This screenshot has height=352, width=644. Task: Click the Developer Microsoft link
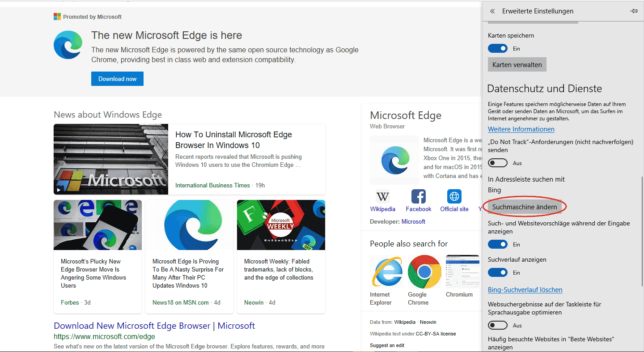click(x=413, y=221)
